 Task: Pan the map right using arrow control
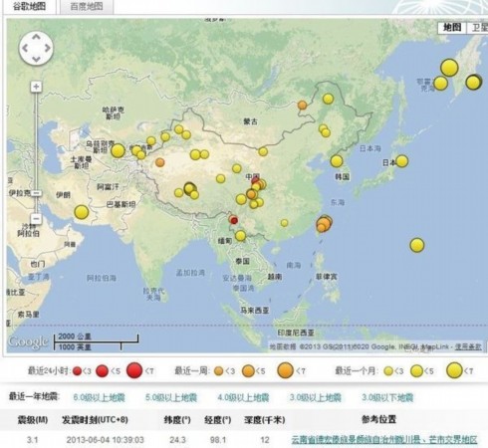(x=48, y=48)
